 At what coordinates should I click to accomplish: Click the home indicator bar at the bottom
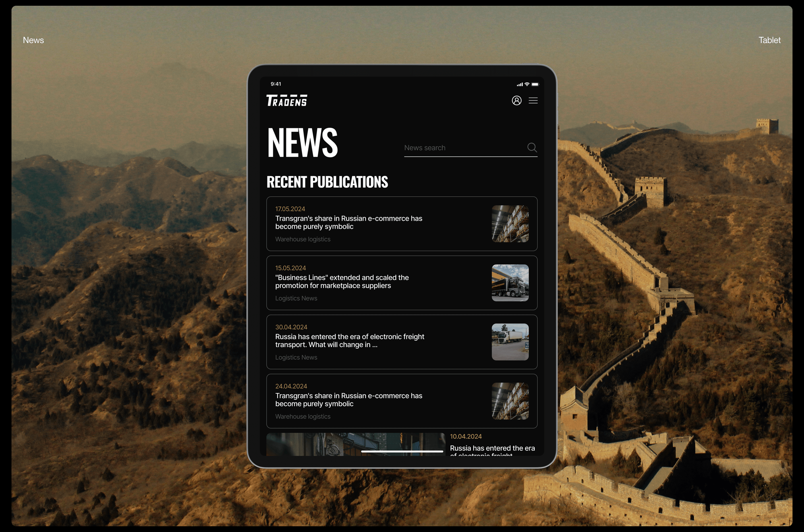point(402,451)
